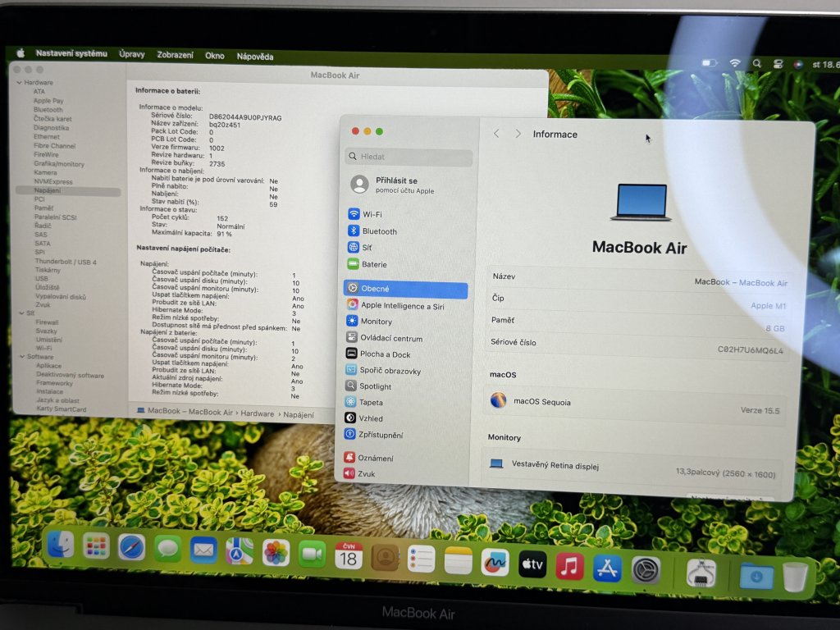Click the Hledat search field in Settings

pyautogui.click(x=409, y=157)
